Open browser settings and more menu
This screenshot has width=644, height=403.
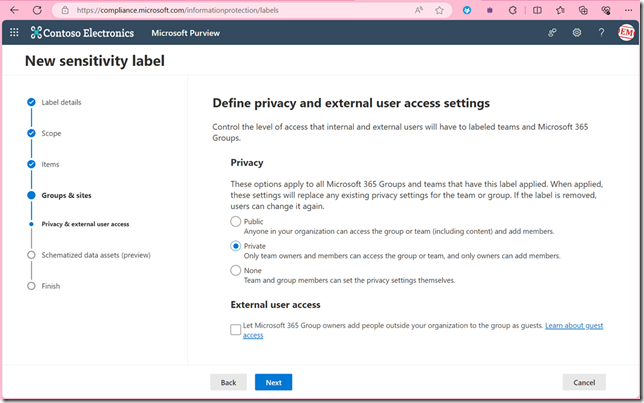click(x=628, y=10)
